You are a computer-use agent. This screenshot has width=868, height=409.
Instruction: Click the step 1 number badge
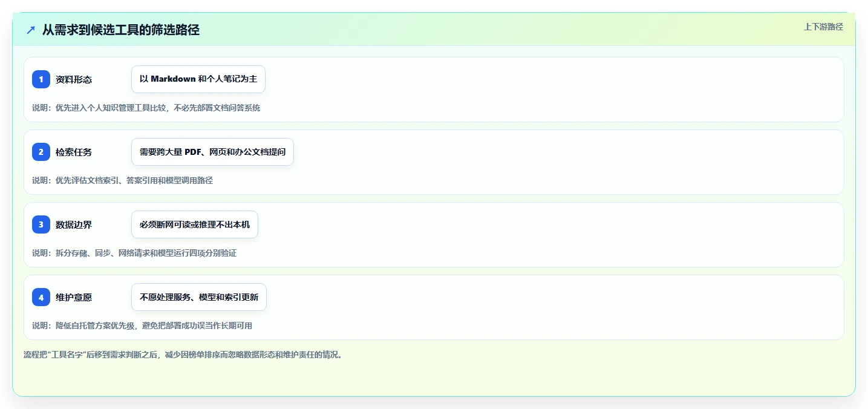click(x=41, y=79)
